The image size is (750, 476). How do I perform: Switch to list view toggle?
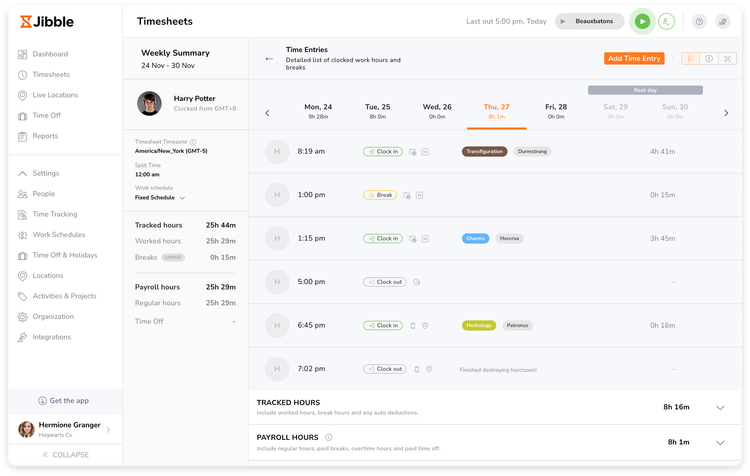click(x=690, y=58)
